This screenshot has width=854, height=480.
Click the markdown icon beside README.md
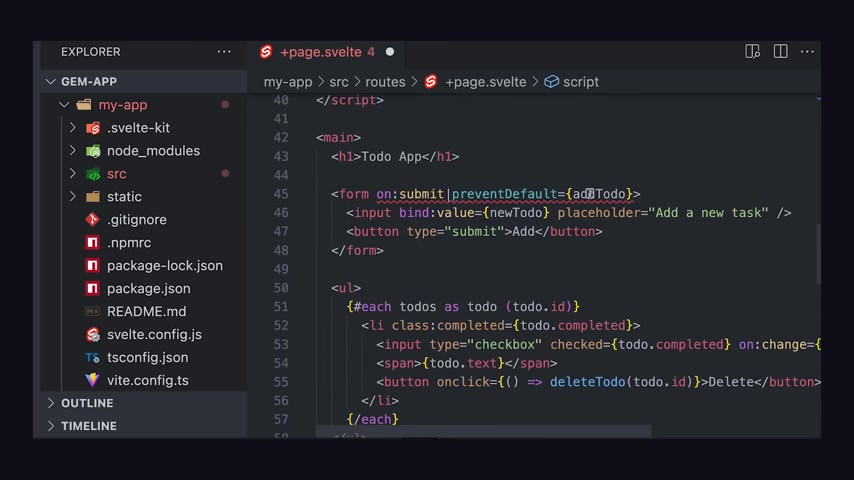(93, 311)
